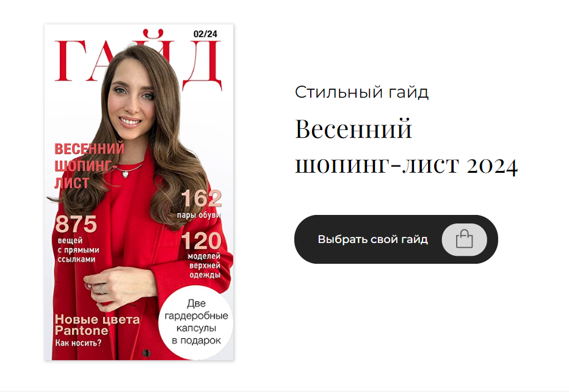This screenshot has width=569, height=392.
Task: Click the '120 моделей верхней одежды' text
Action: point(201,255)
